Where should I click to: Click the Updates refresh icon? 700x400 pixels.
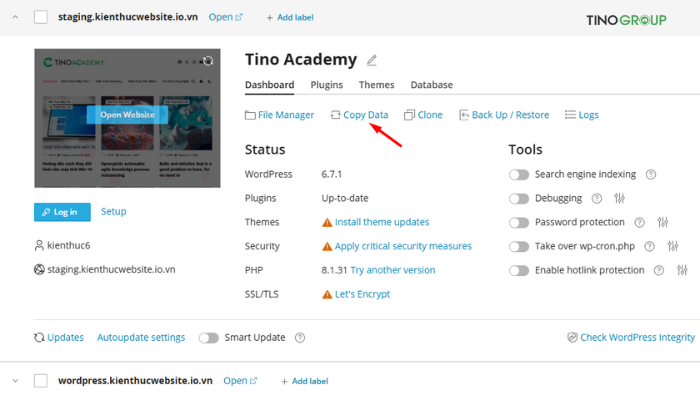tap(39, 338)
